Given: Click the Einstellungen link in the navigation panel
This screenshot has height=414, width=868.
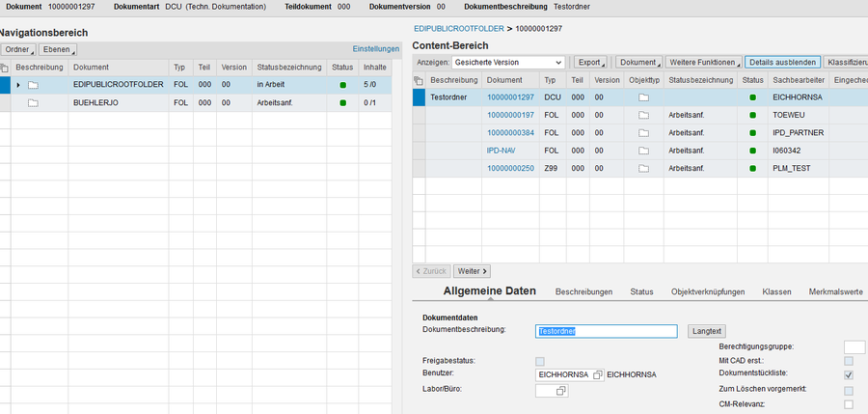Looking at the screenshot, I should pyautogui.click(x=375, y=49).
